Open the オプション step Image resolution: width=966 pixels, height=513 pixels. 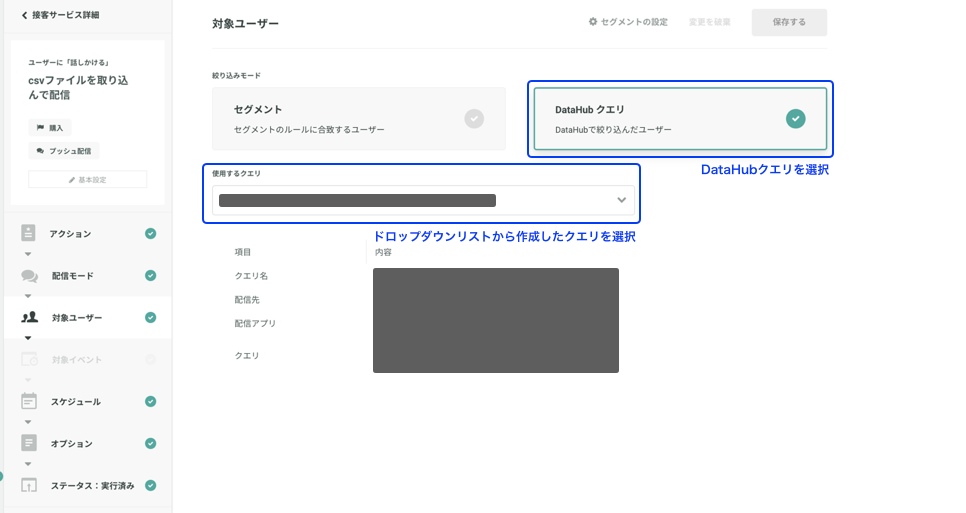tap(88, 443)
